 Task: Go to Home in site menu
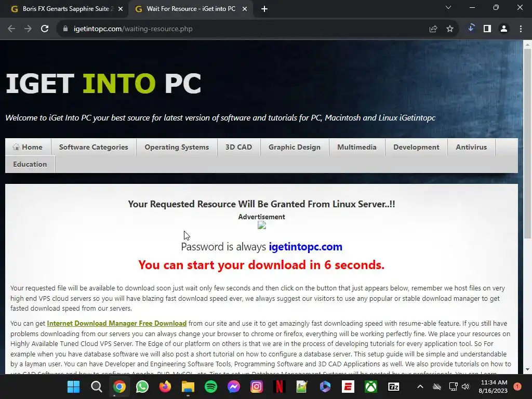coord(28,147)
